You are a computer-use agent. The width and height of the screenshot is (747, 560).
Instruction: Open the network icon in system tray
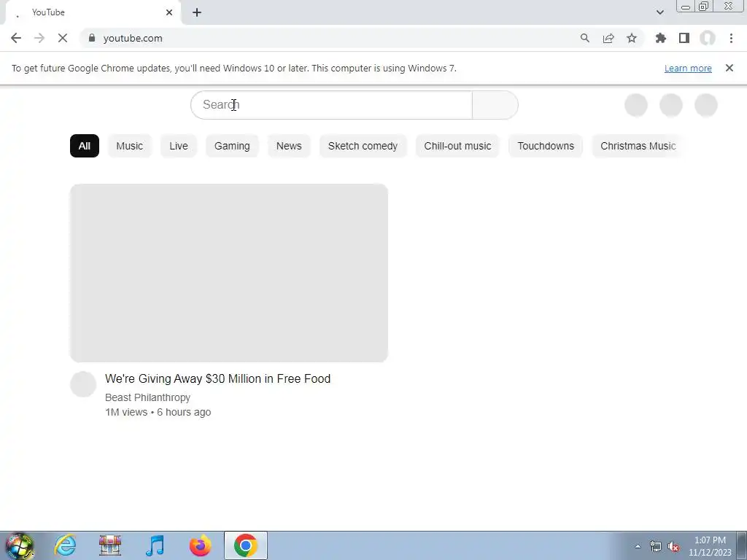pyautogui.click(x=656, y=547)
